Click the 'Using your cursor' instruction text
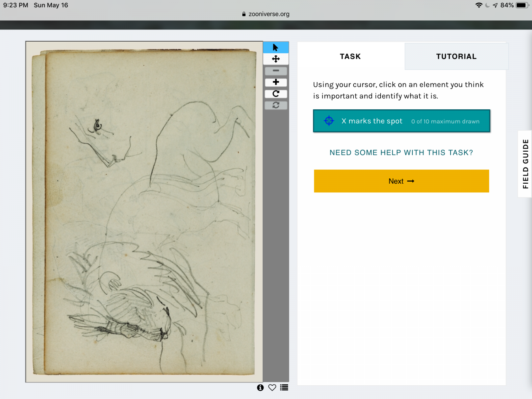532x399 pixels. [399, 90]
